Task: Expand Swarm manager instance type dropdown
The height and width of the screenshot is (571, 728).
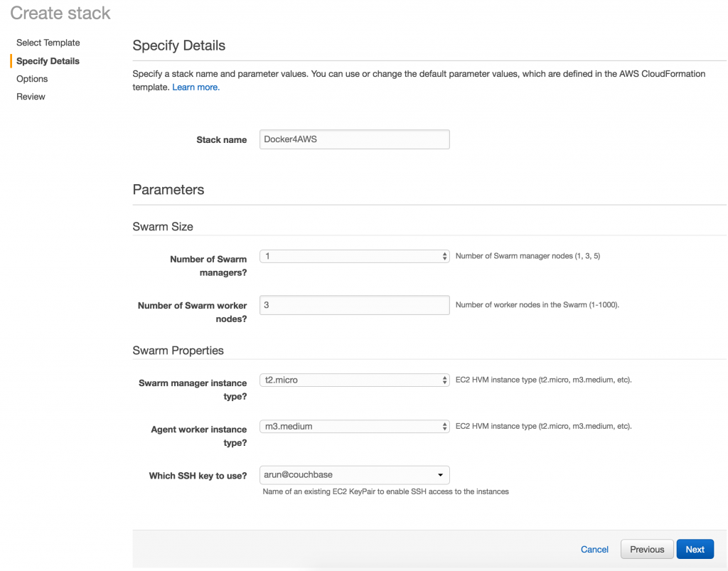Action: tap(354, 380)
